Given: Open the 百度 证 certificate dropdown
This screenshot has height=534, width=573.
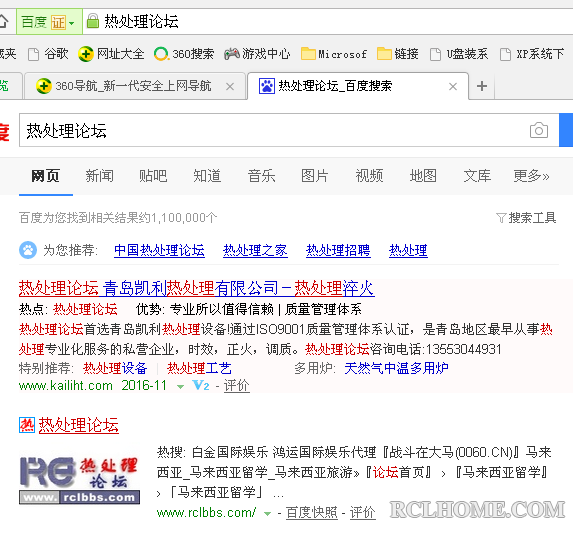Looking at the screenshot, I should coord(49,22).
